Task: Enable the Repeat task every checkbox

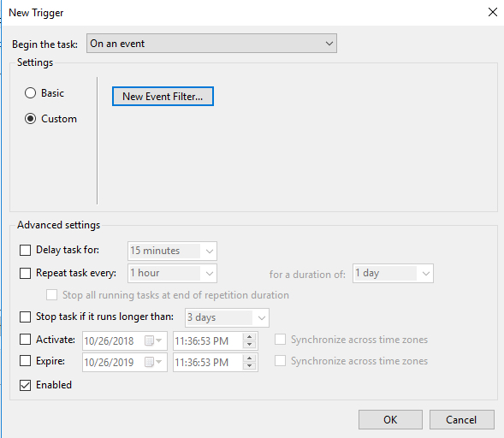Action: coord(25,273)
